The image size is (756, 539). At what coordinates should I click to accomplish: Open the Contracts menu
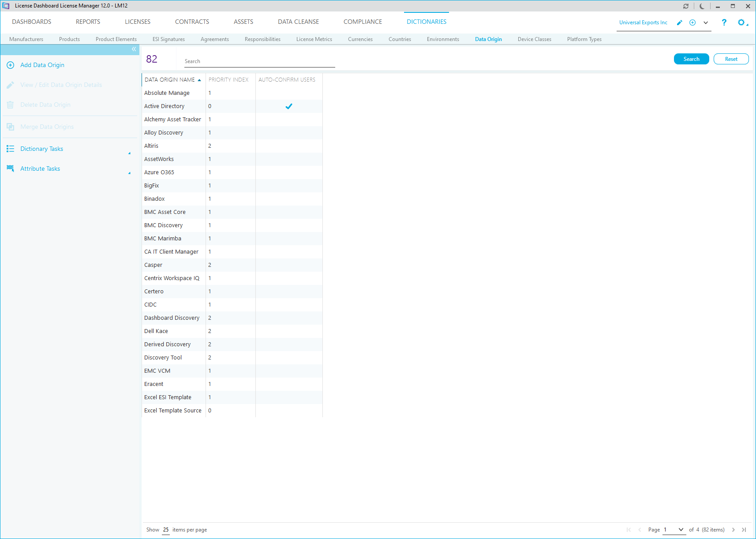[192, 22]
